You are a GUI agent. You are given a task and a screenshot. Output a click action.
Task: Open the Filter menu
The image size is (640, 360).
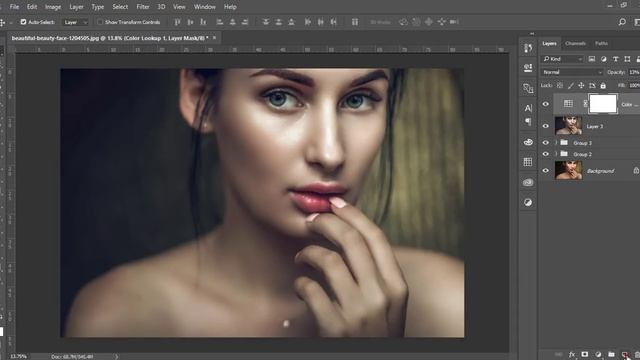[143, 7]
